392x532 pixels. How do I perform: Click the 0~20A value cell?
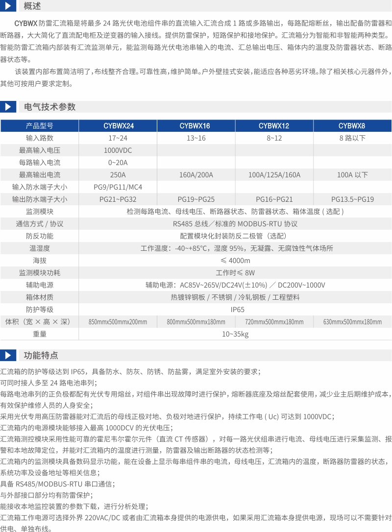click(118, 163)
